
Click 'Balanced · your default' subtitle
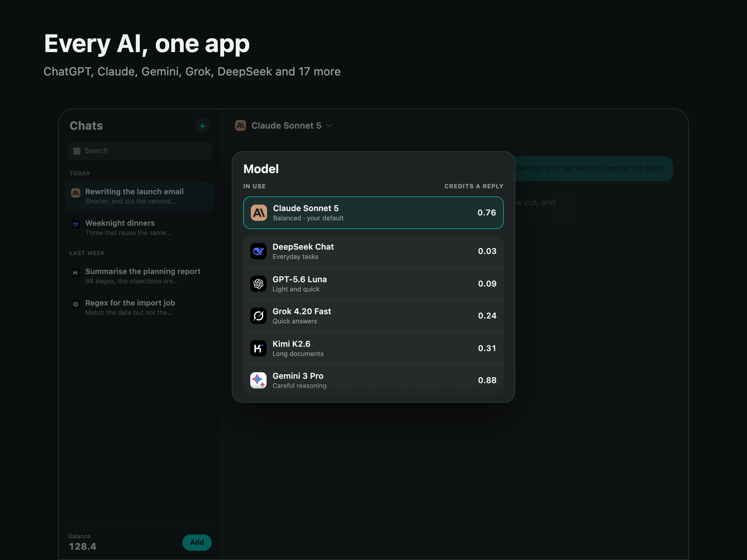click(308, 218)
